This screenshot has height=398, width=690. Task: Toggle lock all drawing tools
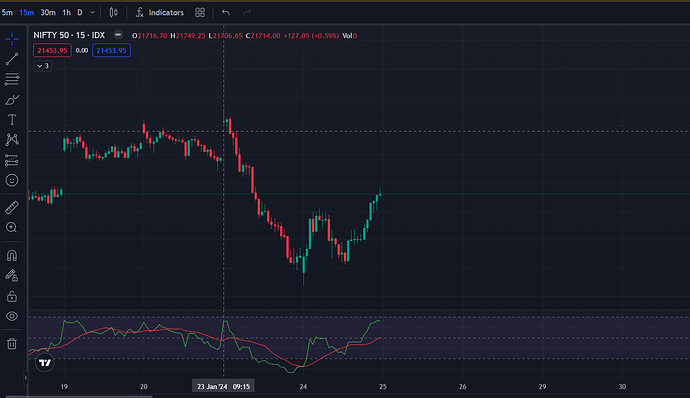coord(12,296)
